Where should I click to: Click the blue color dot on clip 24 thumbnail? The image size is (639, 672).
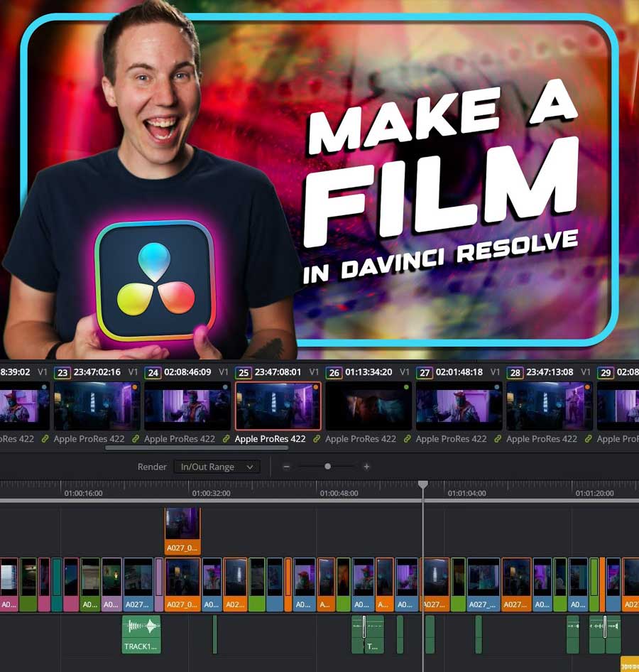pos(225,387)
